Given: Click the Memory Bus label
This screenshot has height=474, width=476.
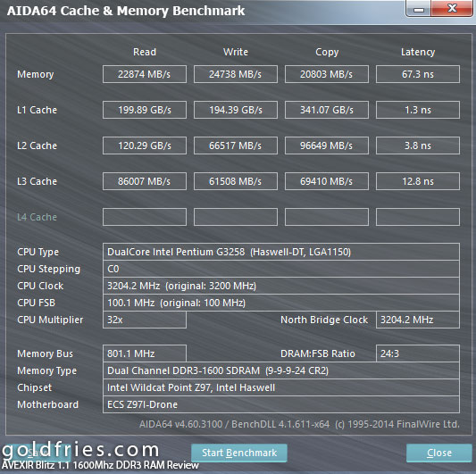Looking at the screenshot, I should coord(45,353).
